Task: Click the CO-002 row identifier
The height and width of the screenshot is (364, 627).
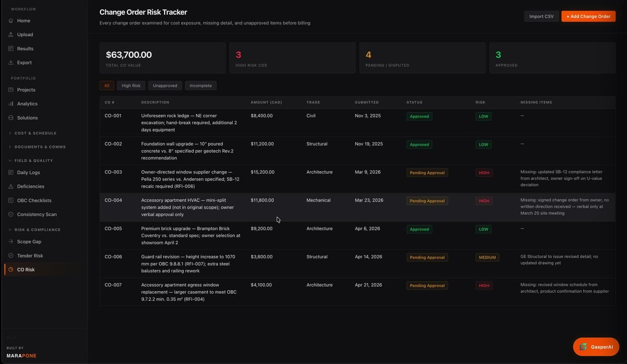Action: [113, 144]
